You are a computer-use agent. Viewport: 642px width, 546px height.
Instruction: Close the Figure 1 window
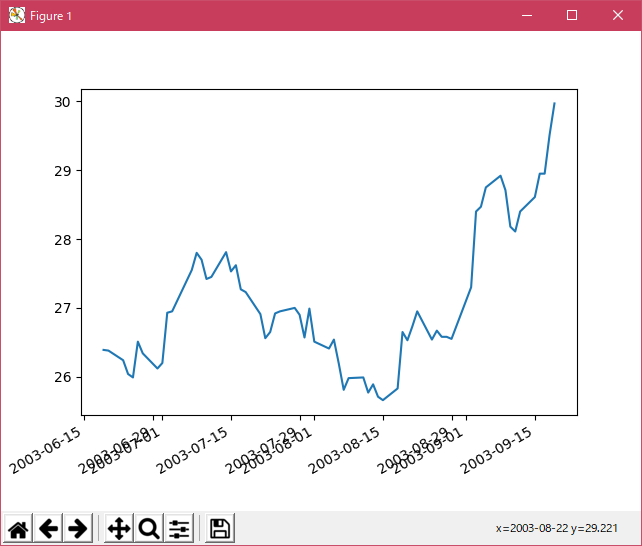[x=618, y=16]
